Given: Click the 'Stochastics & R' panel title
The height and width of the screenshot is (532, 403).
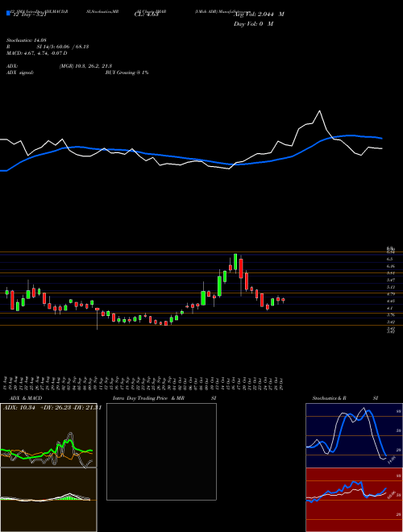Looking at the screenshot, I should click(x=330, y=398).
